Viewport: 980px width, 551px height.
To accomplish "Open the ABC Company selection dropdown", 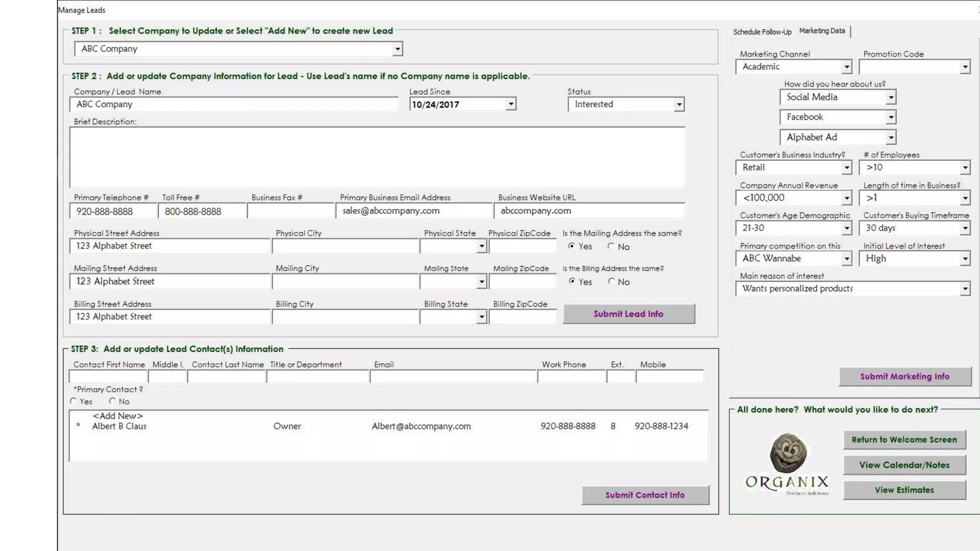I will [x=397, y=49].
